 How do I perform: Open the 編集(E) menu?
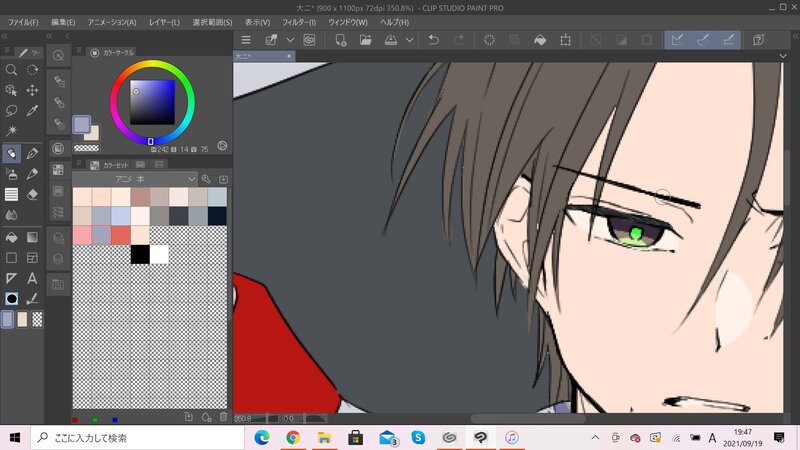pyautogui.click(x=63, y=22)
